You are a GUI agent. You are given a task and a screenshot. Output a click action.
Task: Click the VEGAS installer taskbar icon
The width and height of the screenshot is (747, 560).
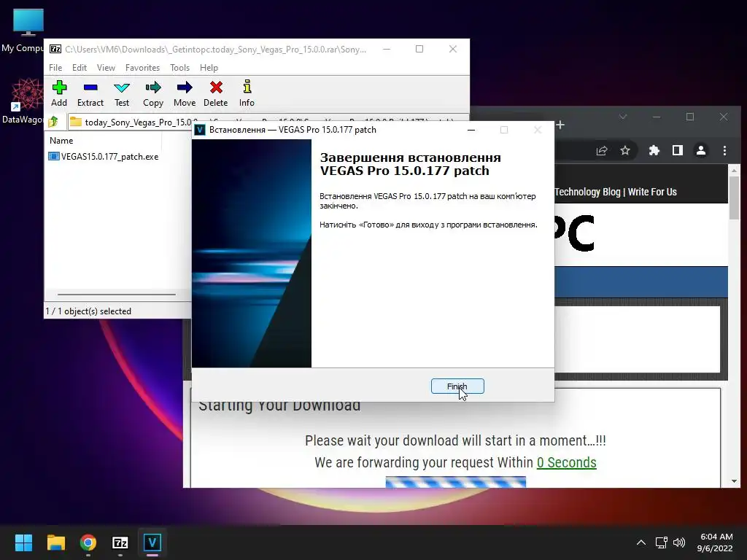152,542
